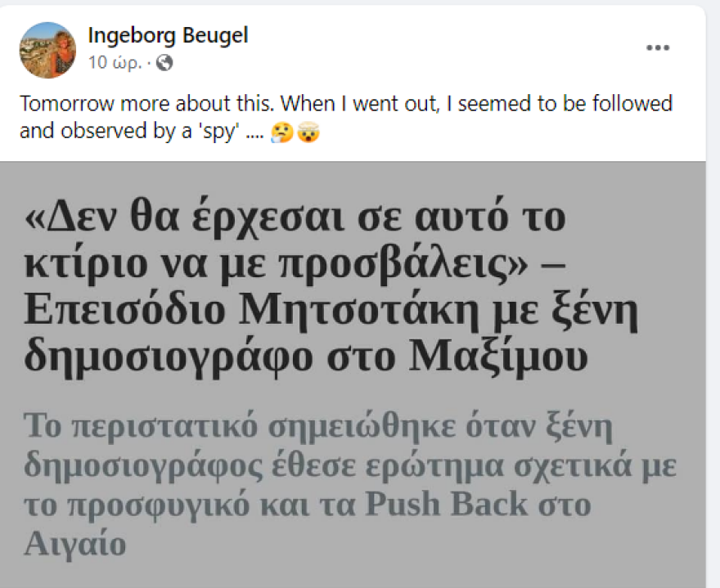The height and width of the screenshot is (588, 720).
Task: Click the word 'Αιγαίο' ending the subtitle
Action: [74, 543]
